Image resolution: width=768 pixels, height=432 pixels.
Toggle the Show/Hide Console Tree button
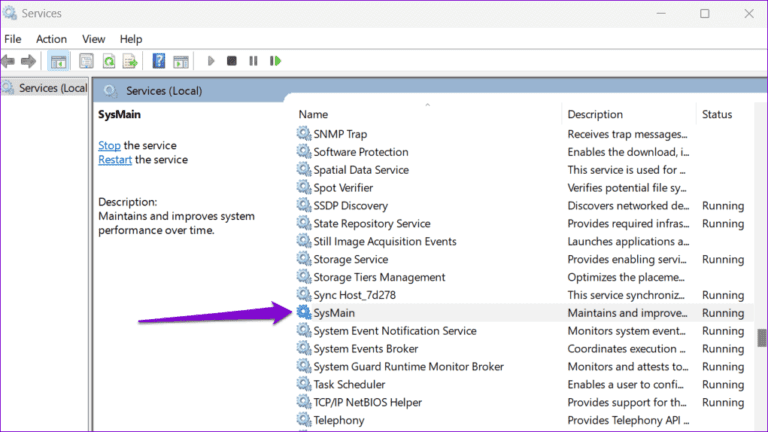(x=59, y=61)
